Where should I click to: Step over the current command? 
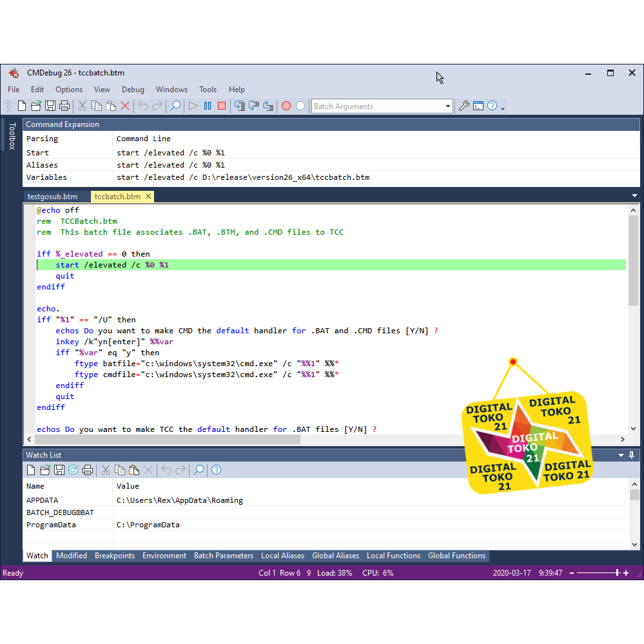pos(254,106)
